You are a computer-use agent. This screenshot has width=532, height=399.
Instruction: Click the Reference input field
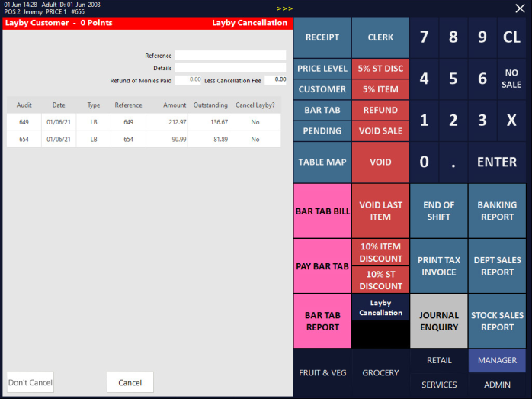pos(230,56)
